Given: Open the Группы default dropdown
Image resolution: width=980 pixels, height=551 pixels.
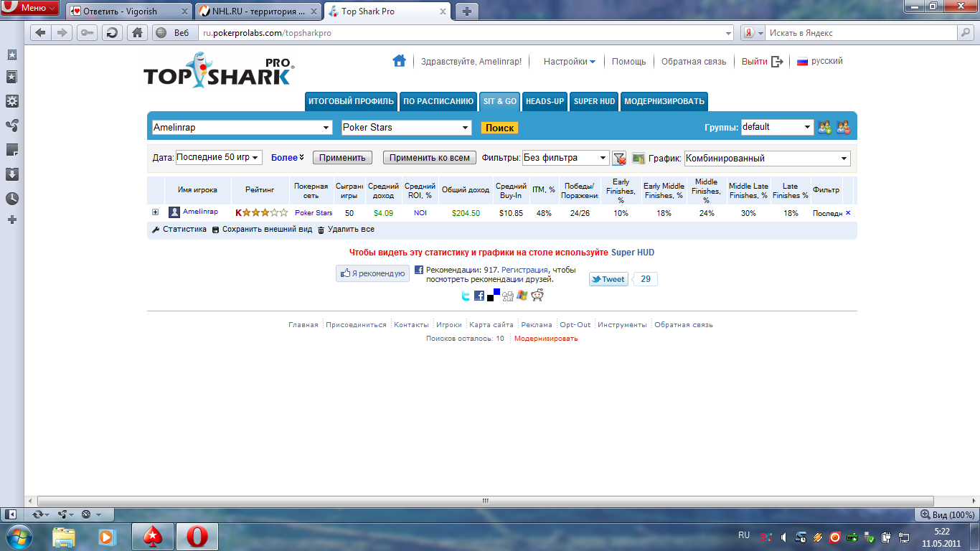Looking at the screenshot, I should (778, 127).
